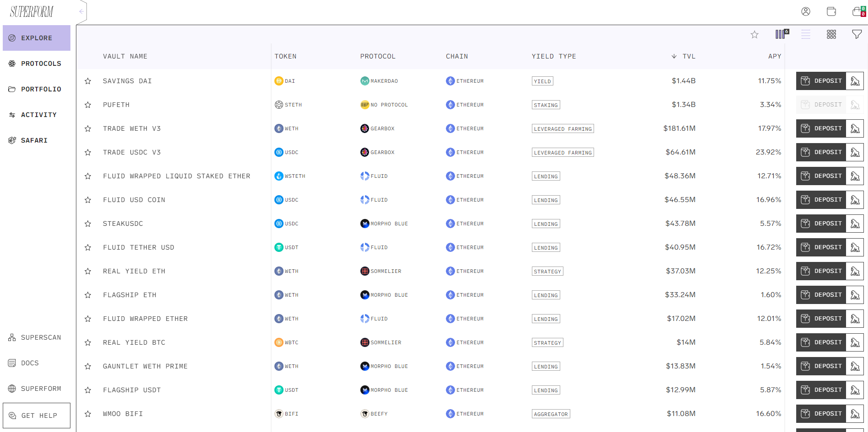This screenshot has height=432, width=868.
Task: Click the STETH token icon
Action: tap(279, 105)
